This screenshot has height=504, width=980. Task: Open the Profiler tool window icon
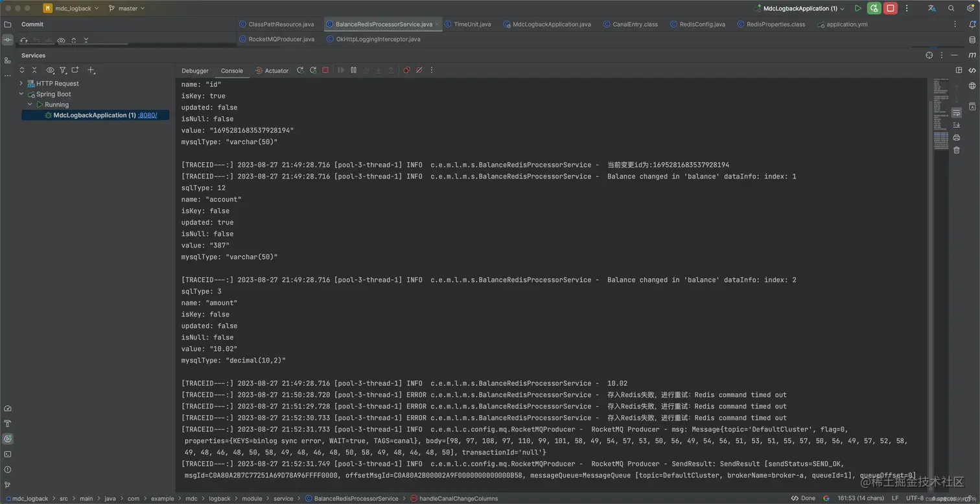point(8,409)
